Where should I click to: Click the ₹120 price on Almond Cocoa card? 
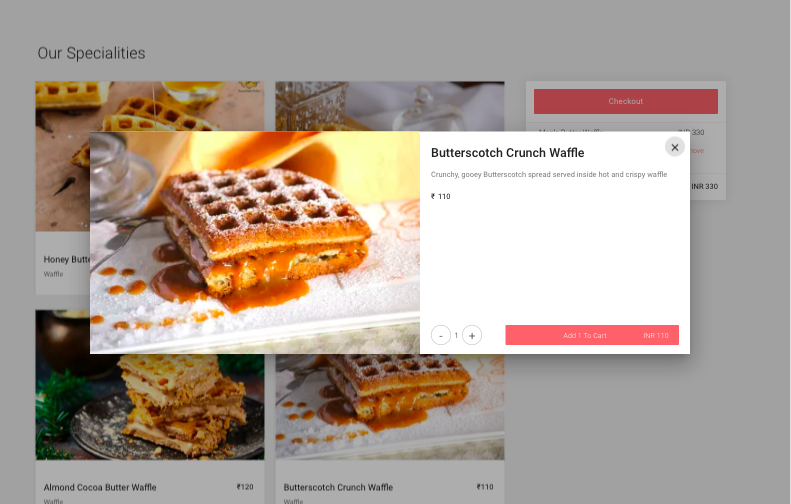(245, 487)
